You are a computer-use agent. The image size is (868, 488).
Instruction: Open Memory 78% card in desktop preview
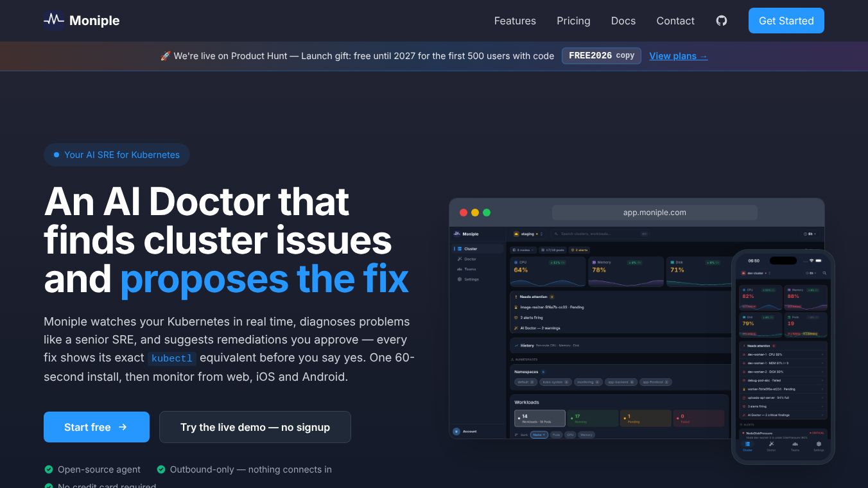625,272
